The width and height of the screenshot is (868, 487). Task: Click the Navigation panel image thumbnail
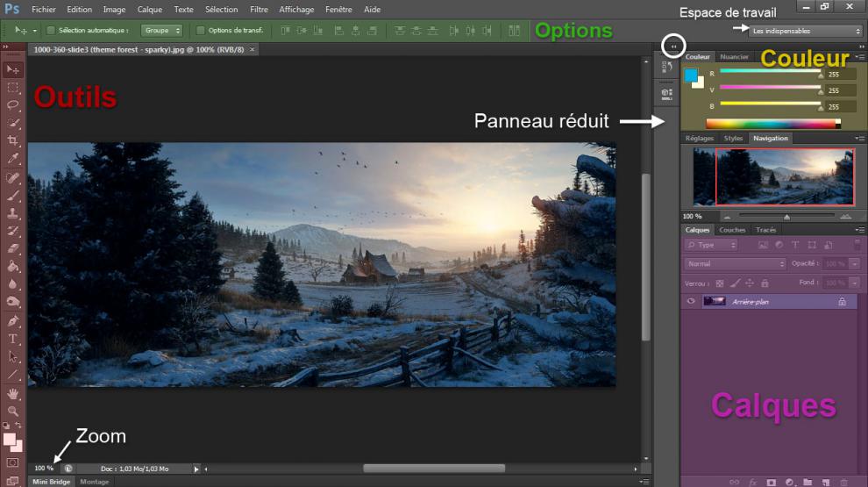[773, 176]
